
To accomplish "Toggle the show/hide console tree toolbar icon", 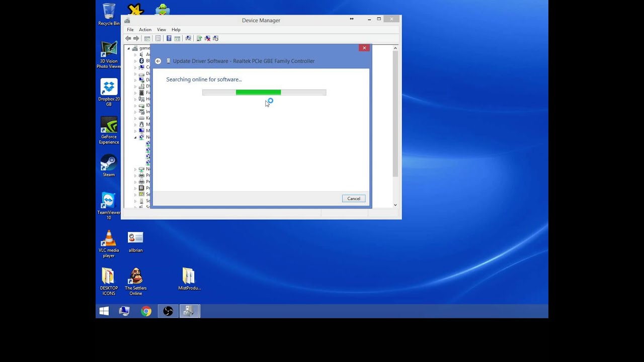I will (x=147, y=38).
